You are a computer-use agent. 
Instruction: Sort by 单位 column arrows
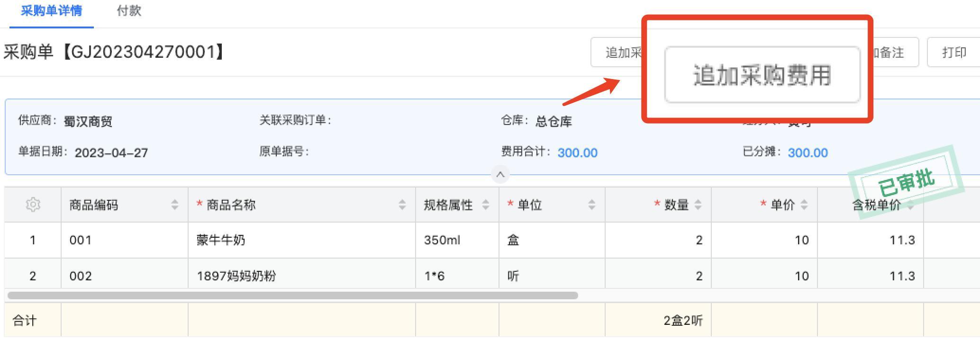[592, 205]
